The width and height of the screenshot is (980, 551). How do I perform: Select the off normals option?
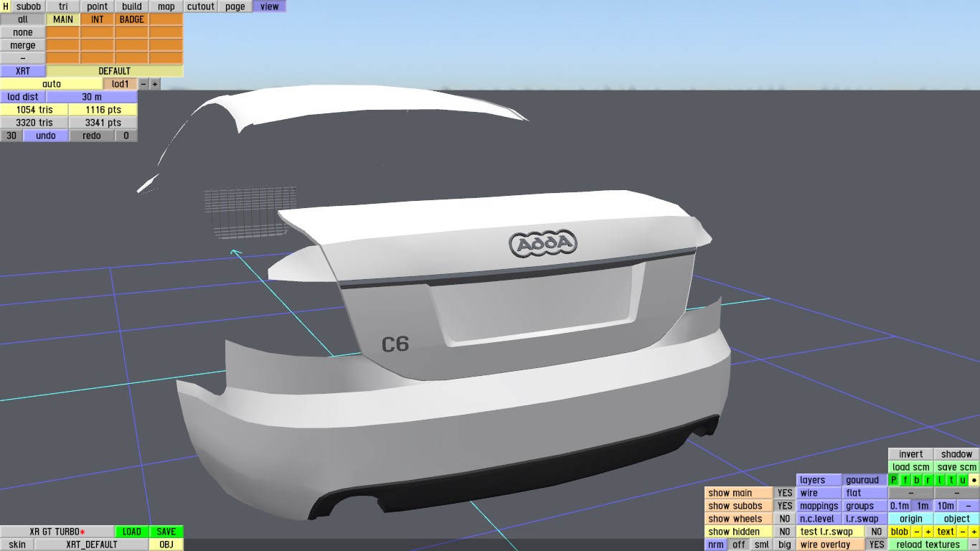click(x=739, y=545)
